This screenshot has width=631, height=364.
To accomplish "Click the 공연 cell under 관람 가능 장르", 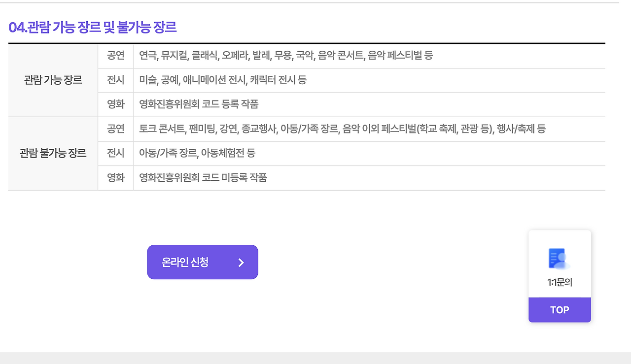I will (x=115, y=56).
